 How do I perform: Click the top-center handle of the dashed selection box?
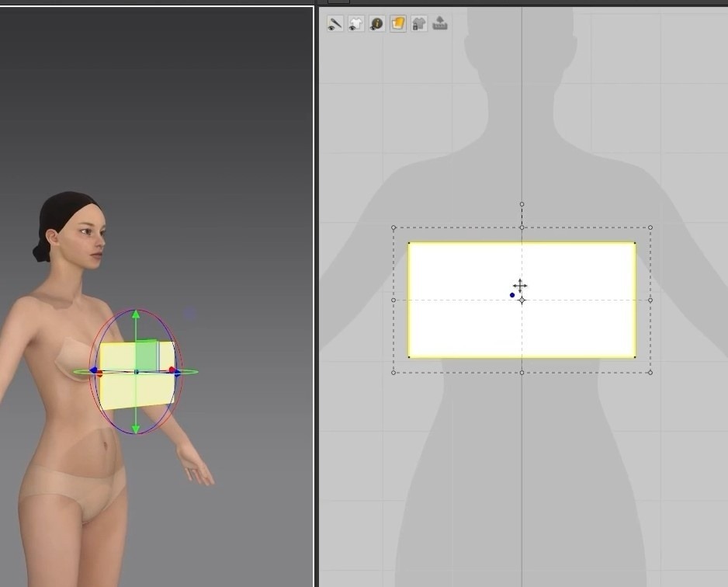click(522, 228)
